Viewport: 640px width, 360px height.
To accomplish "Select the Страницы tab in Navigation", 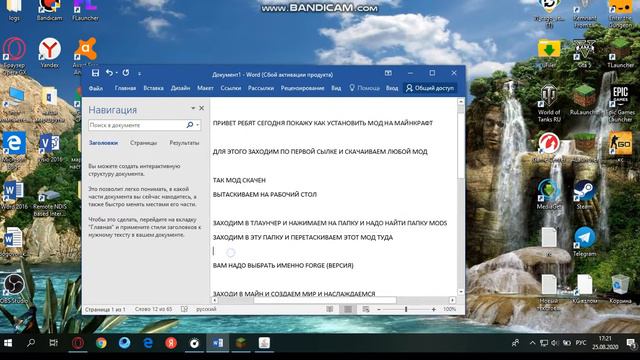I will click(143, 143).
